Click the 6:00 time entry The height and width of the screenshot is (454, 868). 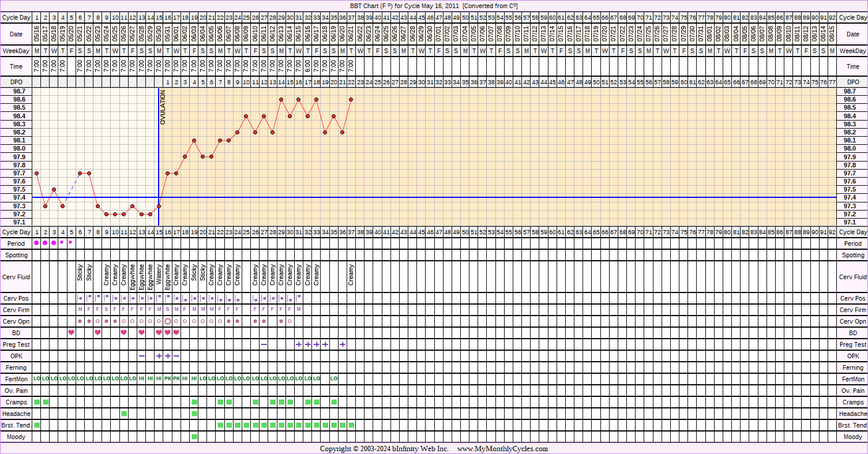pyautogui.click(x=307, y=67)
